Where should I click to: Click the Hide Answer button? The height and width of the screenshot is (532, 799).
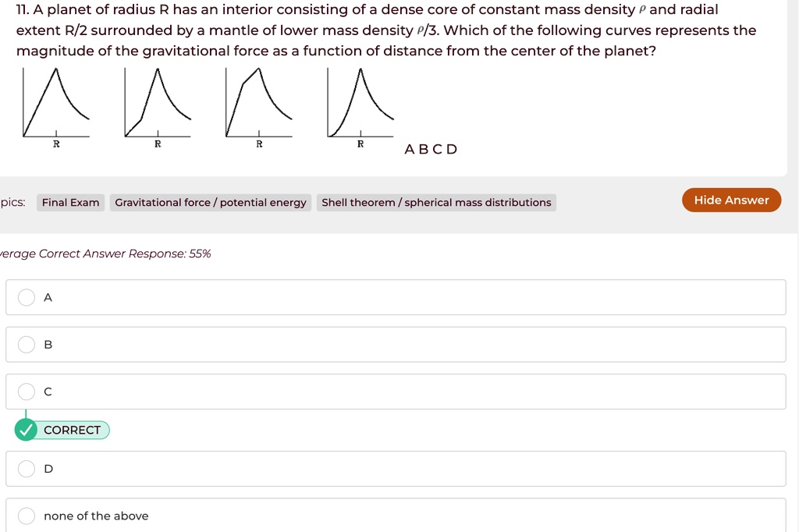click(731, 200)
